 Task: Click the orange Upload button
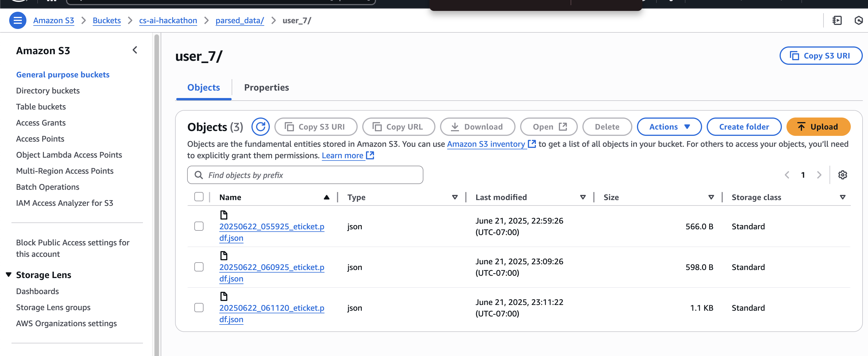pos(818,127)
